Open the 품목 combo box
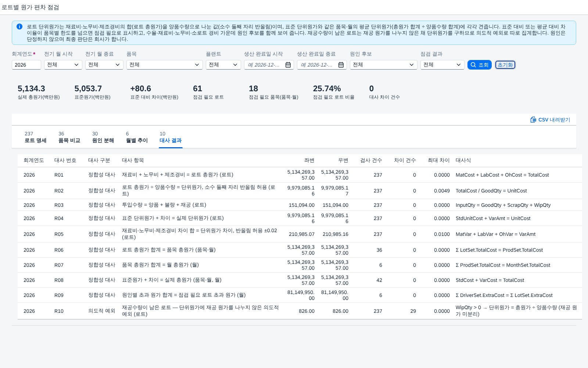The height and width of the screenshot is (368, 588). [x=165, y=65]
